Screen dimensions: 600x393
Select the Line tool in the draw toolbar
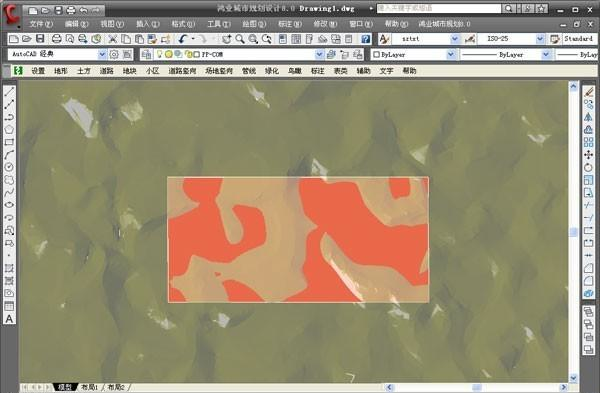9,91
